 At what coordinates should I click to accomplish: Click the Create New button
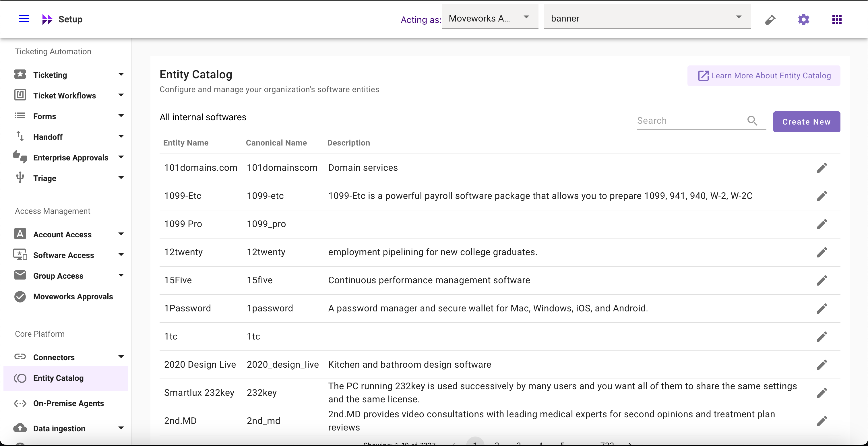pos(806,122)
